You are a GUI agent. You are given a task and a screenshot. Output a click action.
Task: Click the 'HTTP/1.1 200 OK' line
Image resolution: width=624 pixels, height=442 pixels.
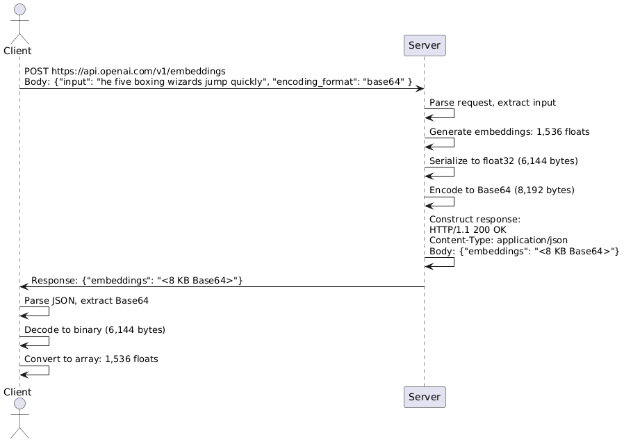click(468, 230)
